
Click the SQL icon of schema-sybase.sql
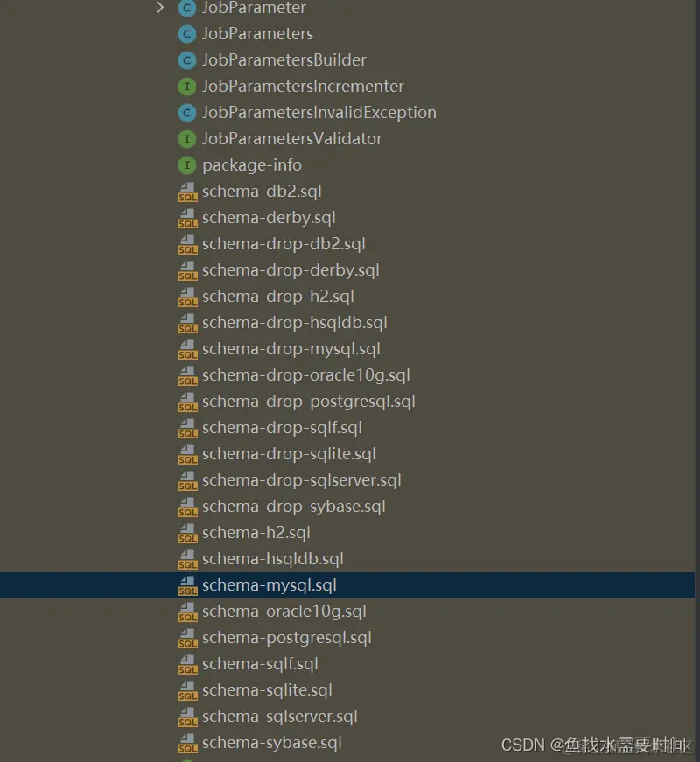187,743
